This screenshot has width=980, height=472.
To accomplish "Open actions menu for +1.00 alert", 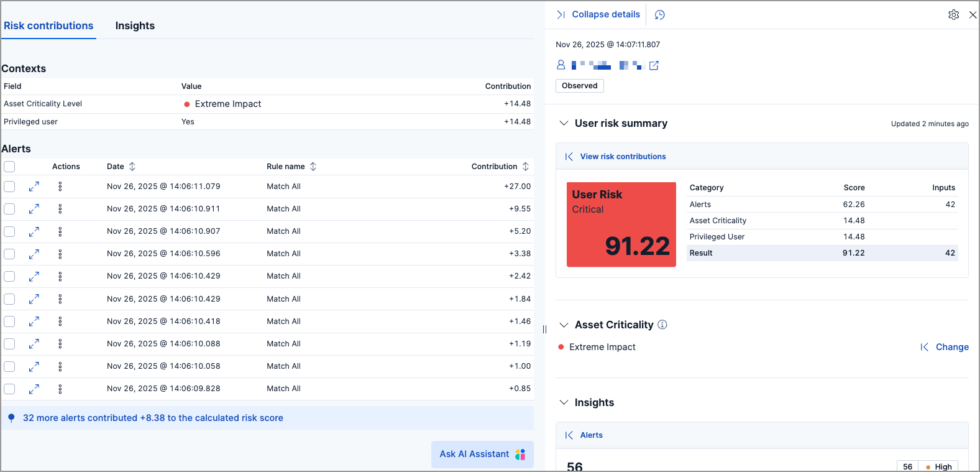I will 60,366.
